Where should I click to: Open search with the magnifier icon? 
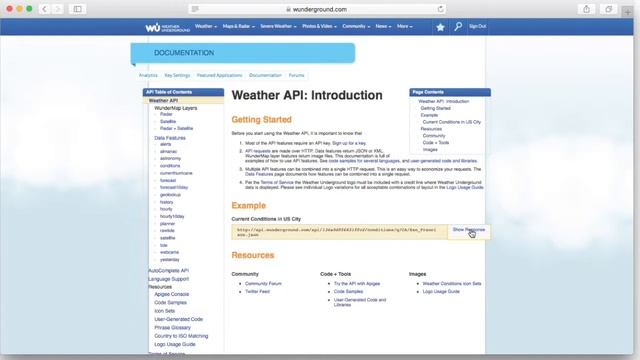(x=458, y=27)
